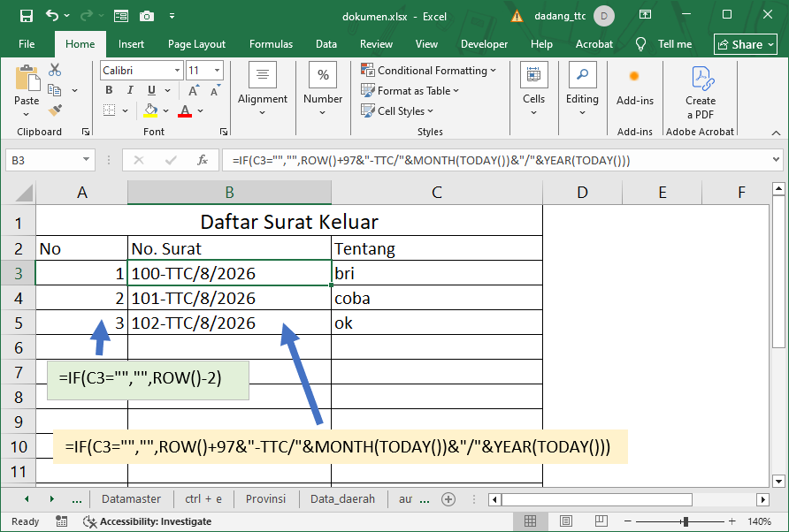This screenshot has height=532, width=789.
Task: Open the Datamaster sheet tab
Action: [131, 498]
